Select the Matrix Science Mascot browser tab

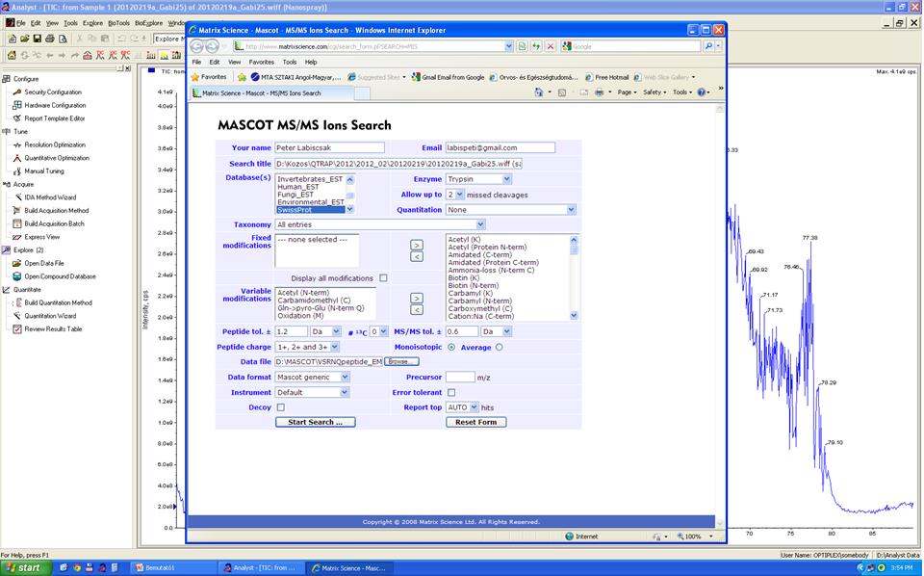[271, 93]
